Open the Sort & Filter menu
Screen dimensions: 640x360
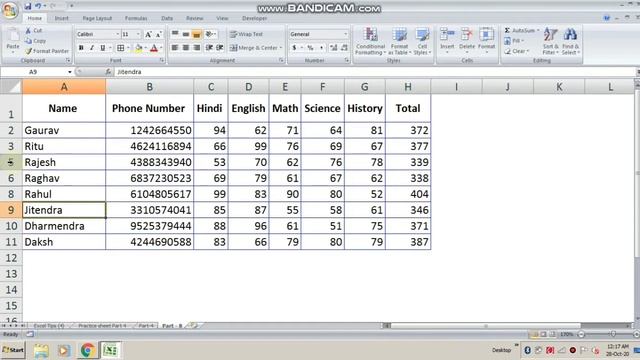[550, 41]
